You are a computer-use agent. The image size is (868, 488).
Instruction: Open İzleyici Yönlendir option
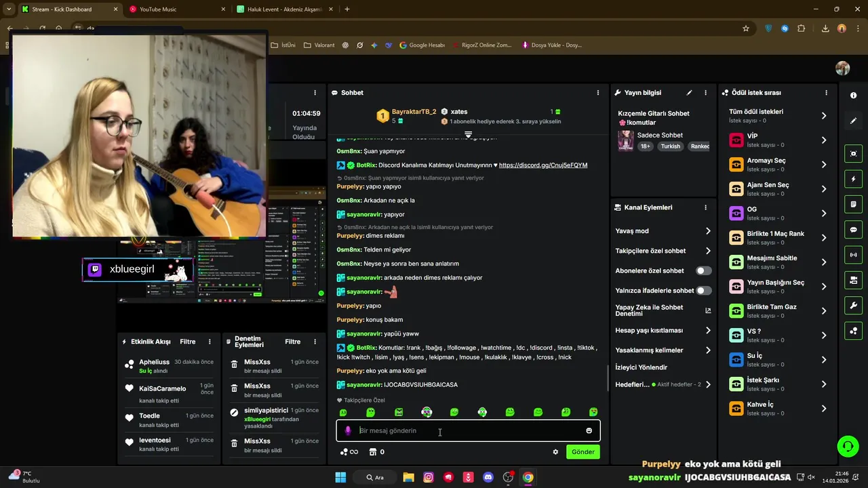tap(642, 367)
